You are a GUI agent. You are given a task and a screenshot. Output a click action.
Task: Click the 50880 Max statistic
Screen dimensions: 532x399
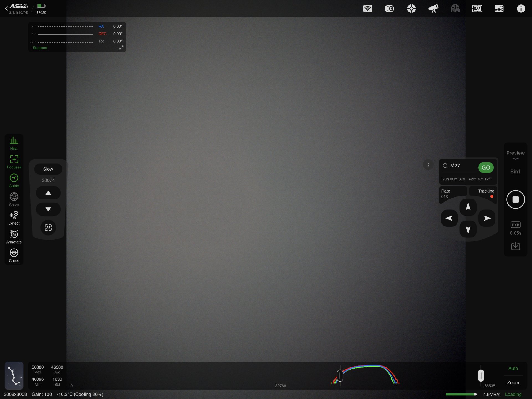tap(37, 369)
